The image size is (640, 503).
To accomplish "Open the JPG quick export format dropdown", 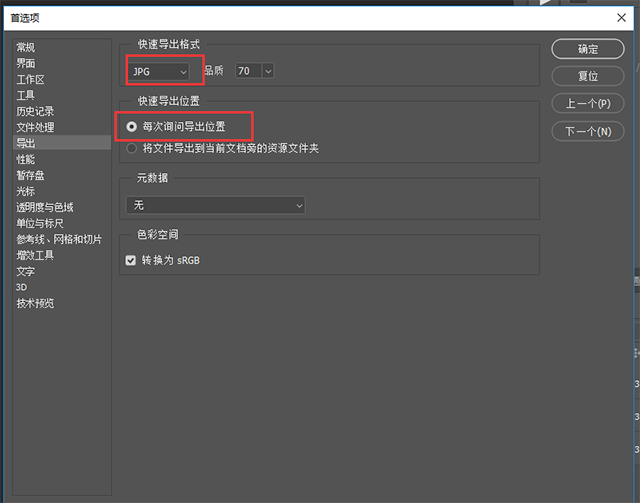I will coord(159,72).
